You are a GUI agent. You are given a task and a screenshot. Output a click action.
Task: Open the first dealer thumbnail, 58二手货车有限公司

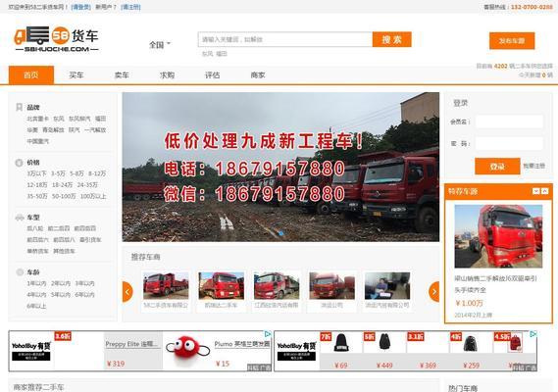[166, 286]
